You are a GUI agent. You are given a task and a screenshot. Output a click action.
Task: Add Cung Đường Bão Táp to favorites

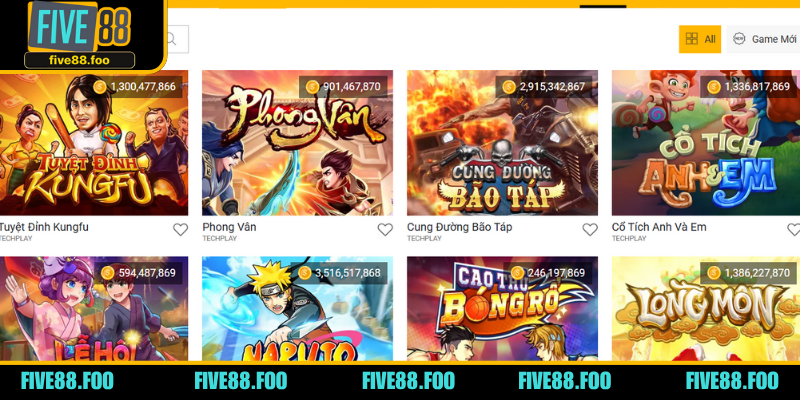click(590, 230)
